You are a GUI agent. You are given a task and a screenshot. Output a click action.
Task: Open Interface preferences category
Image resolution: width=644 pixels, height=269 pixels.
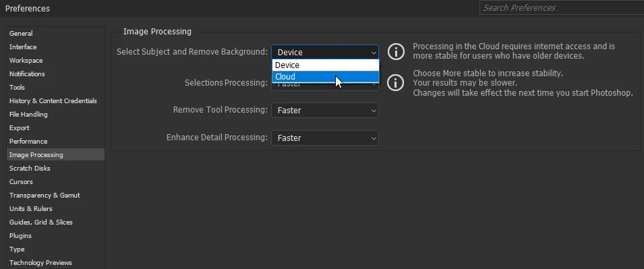(x=23, y=47)
